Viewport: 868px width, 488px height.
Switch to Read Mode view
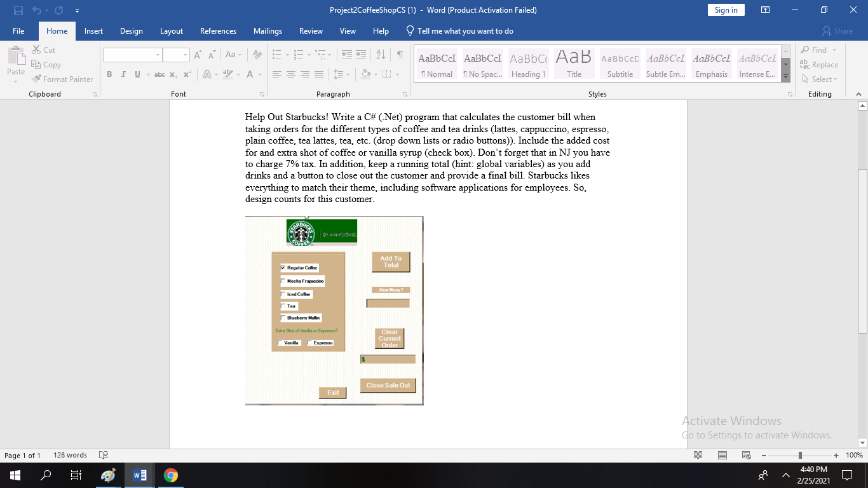698,455
